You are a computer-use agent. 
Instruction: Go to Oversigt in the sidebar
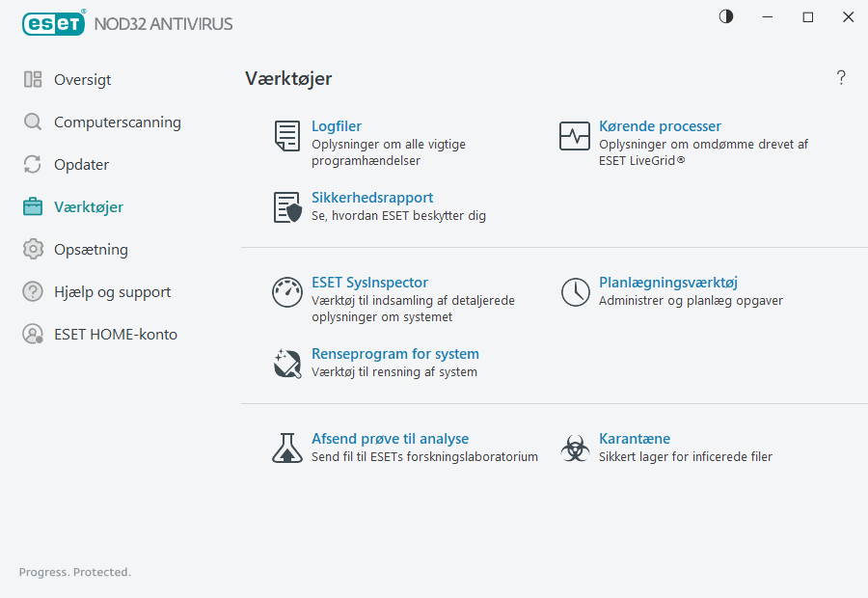tap(82, 80)
